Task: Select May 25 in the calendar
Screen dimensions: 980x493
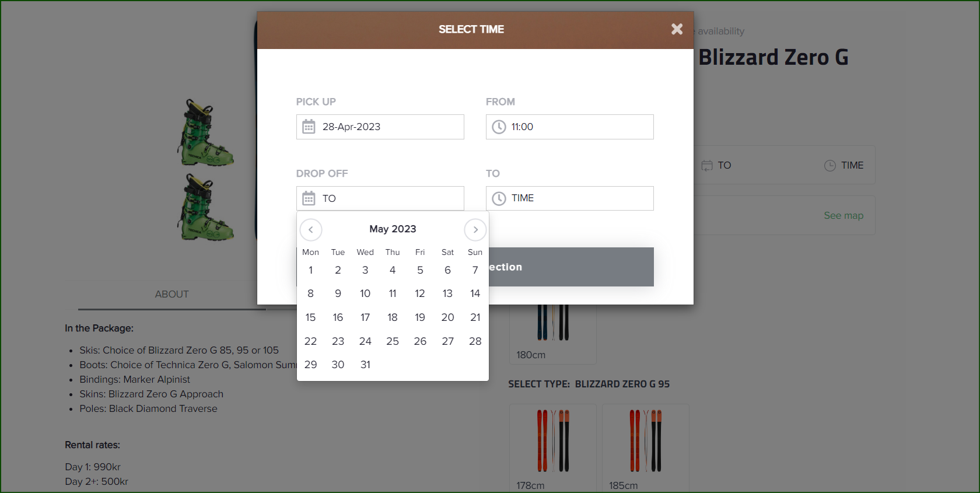Action: point(393,341)
